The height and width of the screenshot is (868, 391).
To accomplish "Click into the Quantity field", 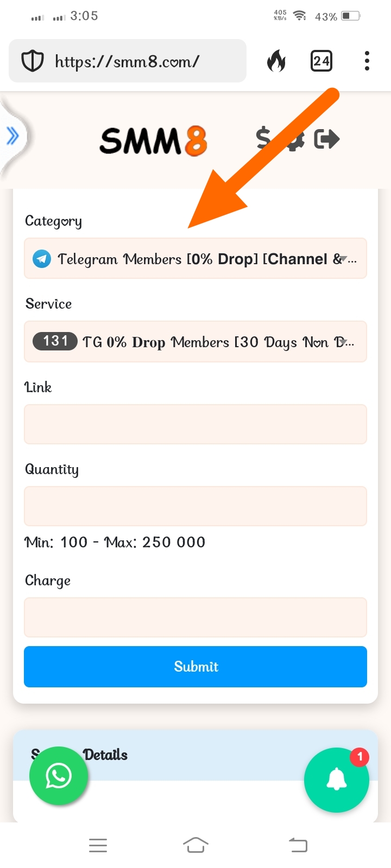I will 195,506.
